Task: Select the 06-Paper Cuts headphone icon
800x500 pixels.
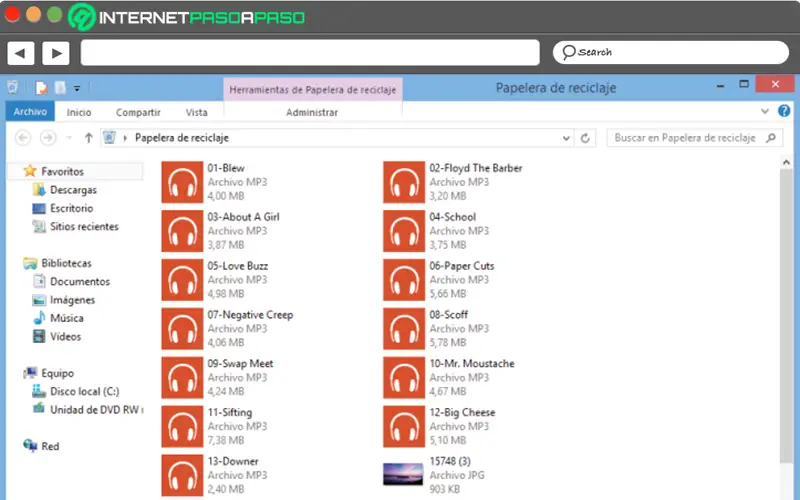Action: 404,280
